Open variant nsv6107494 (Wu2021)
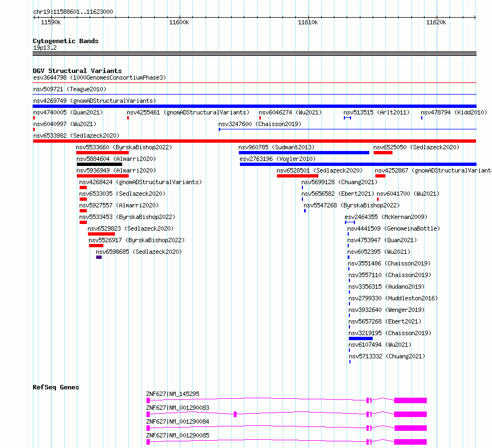492x448 pixels. tap(380, 345)
